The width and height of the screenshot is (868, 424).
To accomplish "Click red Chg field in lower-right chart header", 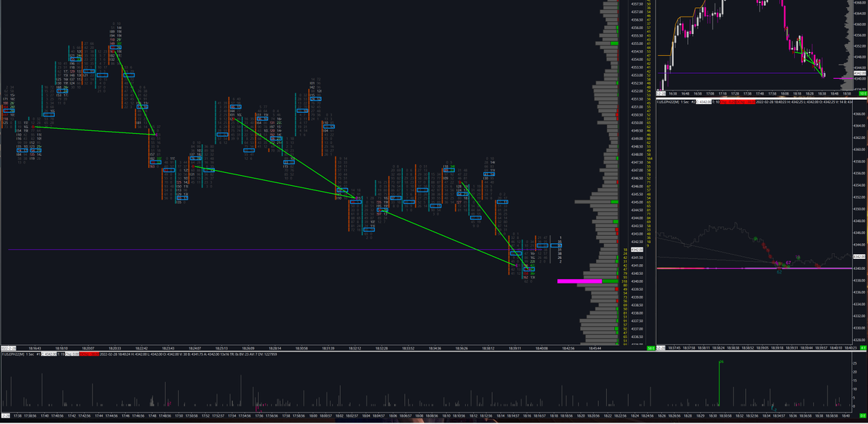I will coord(728,102).
